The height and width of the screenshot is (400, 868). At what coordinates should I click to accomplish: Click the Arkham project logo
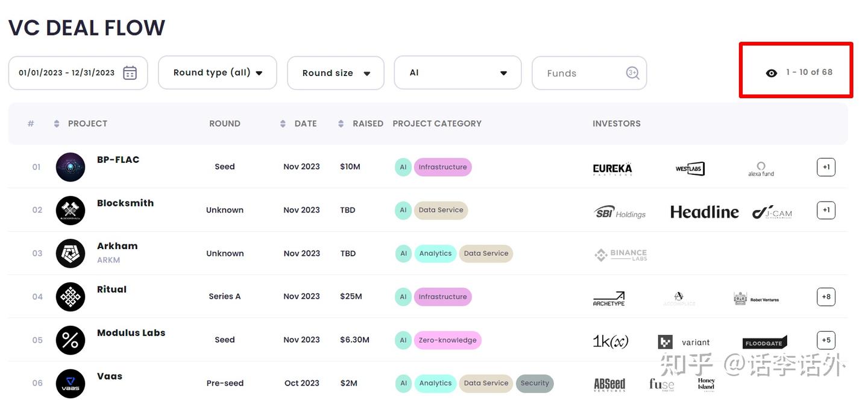coord(71,253)
